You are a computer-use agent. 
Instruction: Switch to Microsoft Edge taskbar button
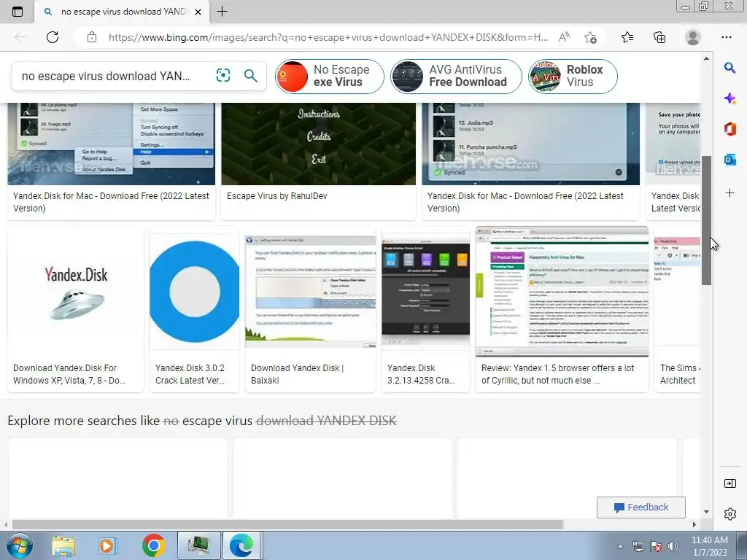[x=242, y=545]
